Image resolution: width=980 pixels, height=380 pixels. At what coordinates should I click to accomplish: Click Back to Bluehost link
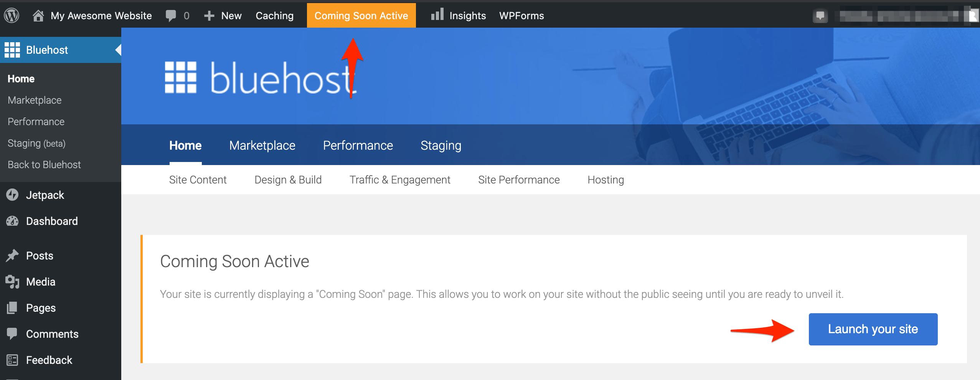coord(44,165)
